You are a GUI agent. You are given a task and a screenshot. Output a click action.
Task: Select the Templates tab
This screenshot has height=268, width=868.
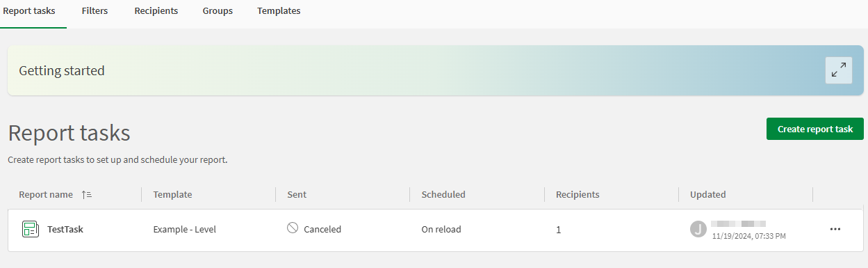279,11
